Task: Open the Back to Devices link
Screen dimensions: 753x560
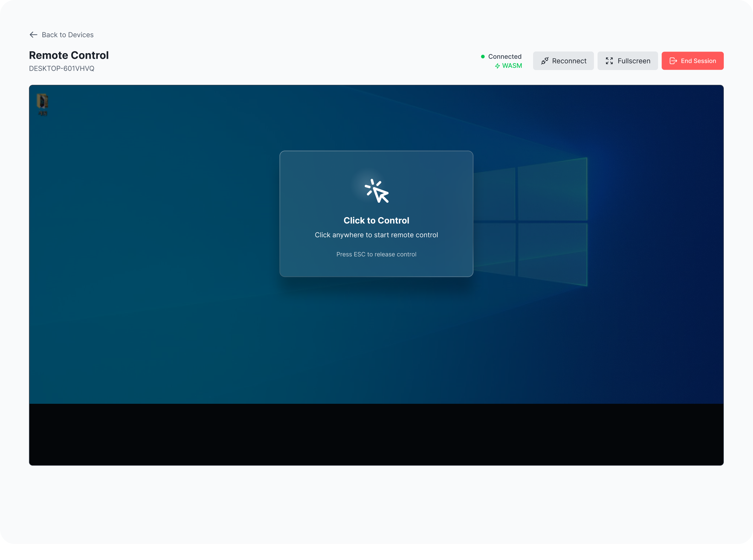Action: [68, 35]
